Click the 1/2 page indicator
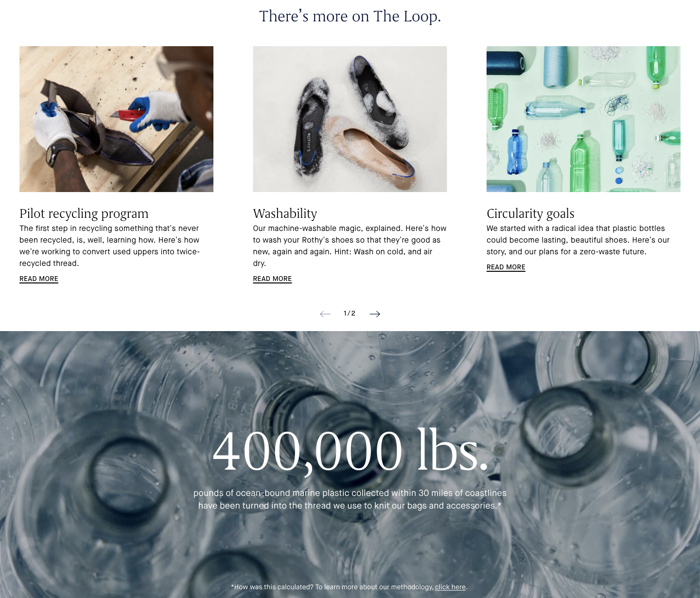This screenshot has width=700, height=598. click(350, 314)
